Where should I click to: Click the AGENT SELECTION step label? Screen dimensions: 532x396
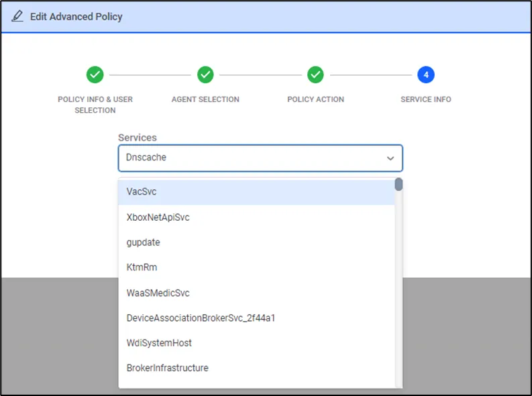[x=205, y=99]
